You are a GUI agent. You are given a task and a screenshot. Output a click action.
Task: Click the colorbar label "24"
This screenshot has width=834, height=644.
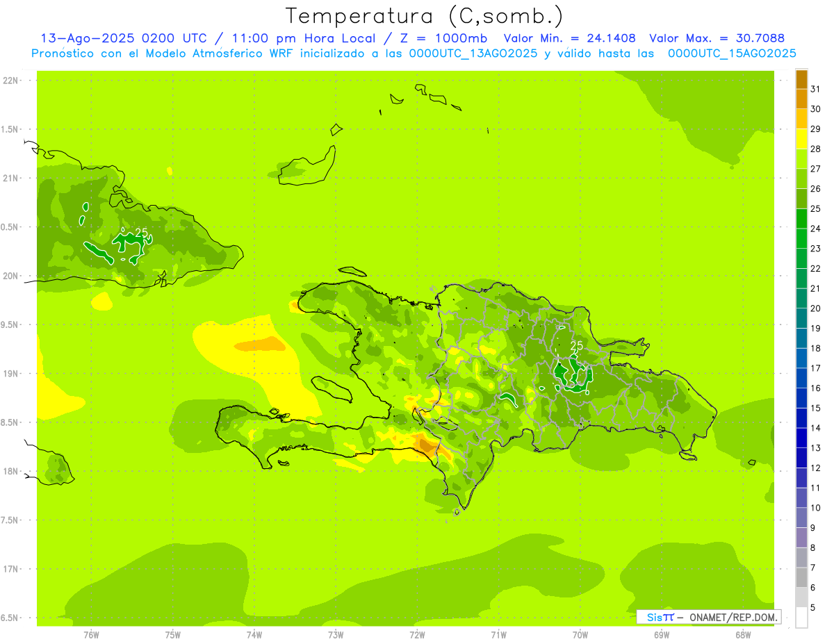click(816, 229)
